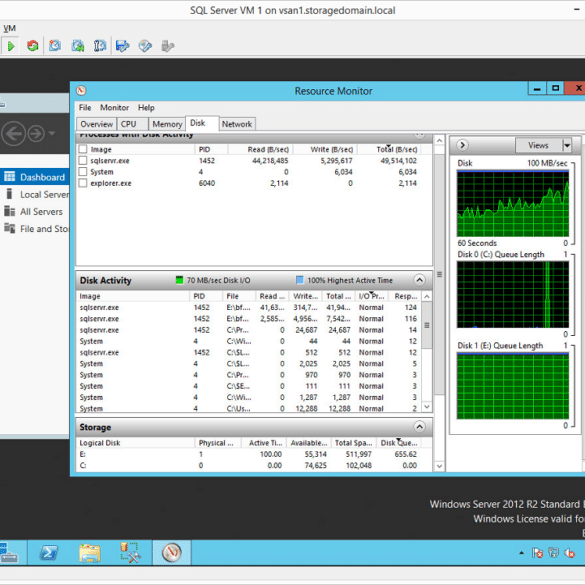Click the red Restart guest icon
585x585 pixels.
[x=33, y=46]
